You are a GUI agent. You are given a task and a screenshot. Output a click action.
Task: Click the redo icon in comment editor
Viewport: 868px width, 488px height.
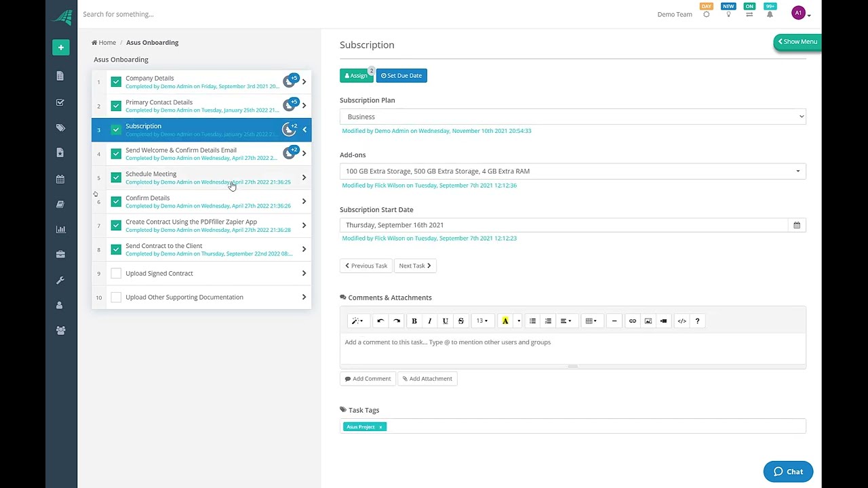tap(397, 321)
